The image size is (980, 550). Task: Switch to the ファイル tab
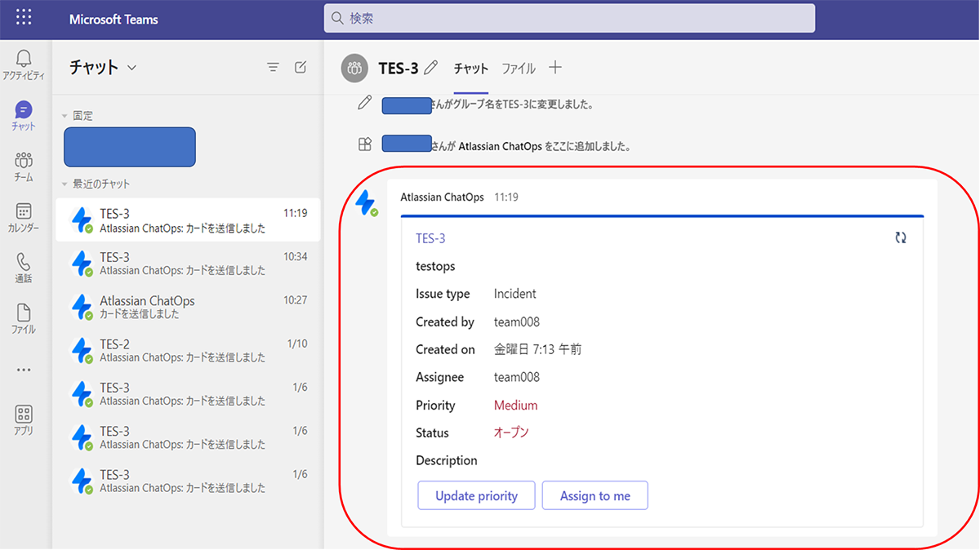[x=519, y=69]
